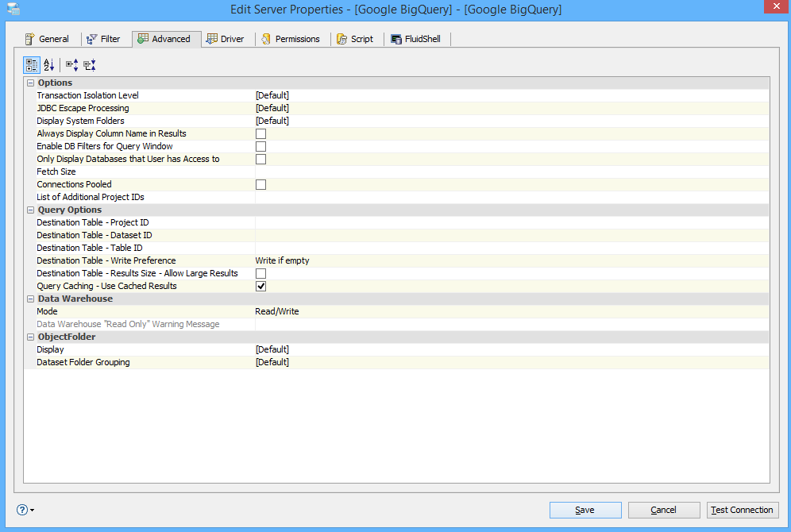791x532 pixels.
Task: Toggle the Connections Pooled checkbox
Action: click(x=260, y=184)
